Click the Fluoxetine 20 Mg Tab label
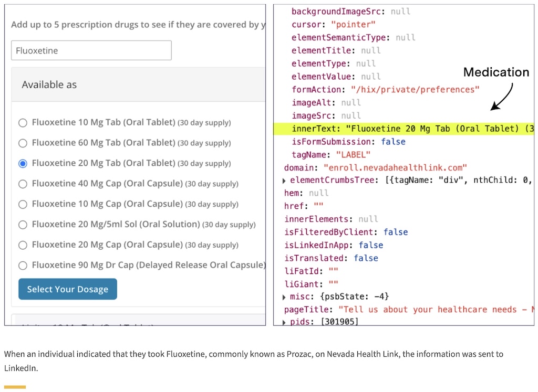 (x=131, y=163)
